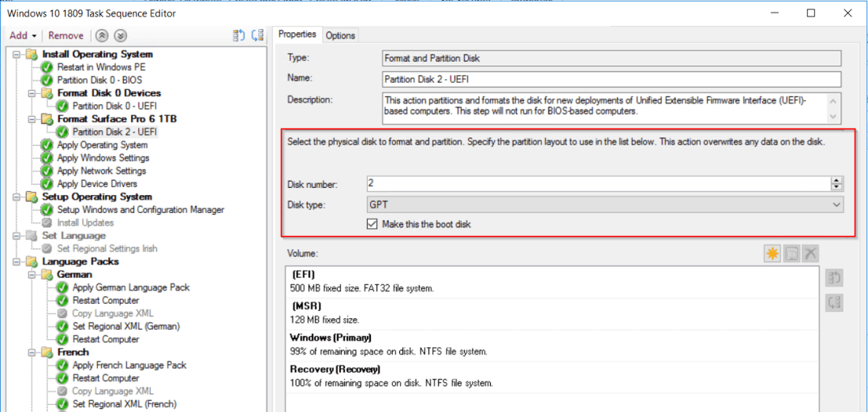The height and width of the screenshot is (412, 868).
Task: Click into the Name text field
Action: click(611, 79)
